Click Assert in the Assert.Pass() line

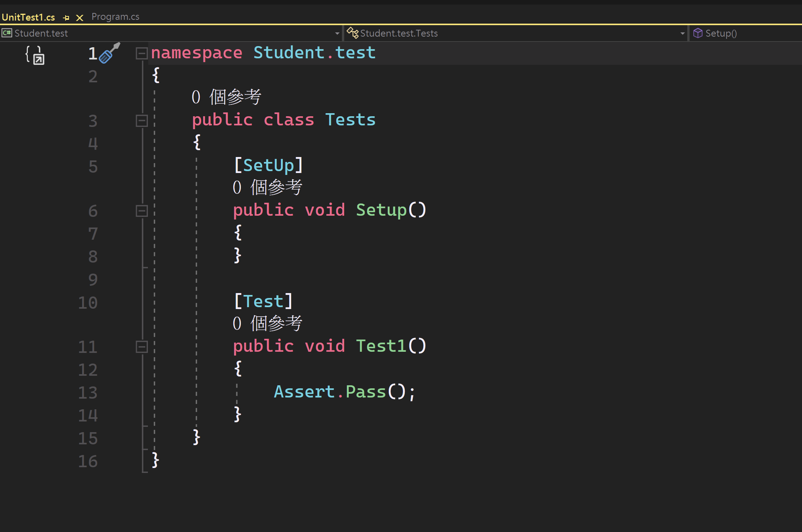304,392
